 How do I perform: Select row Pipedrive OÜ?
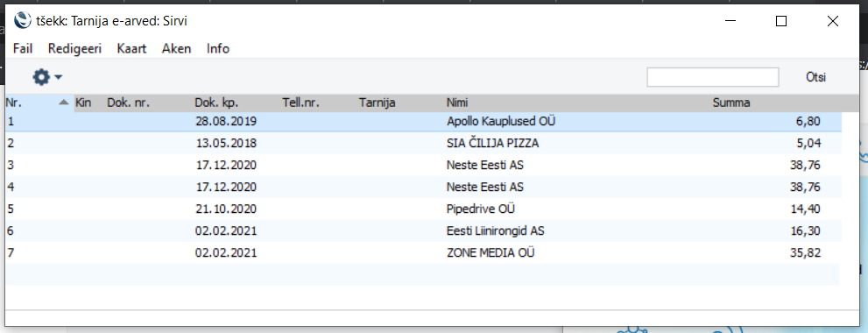click(423, 209)
